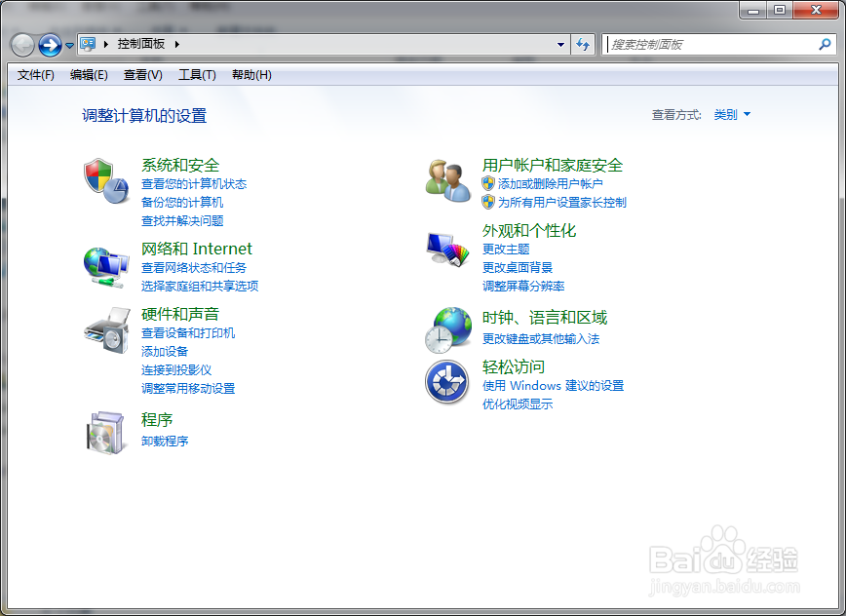Click the back navigation arrow
This screenshot has height=616, width=846.
[x=22, y=45]
